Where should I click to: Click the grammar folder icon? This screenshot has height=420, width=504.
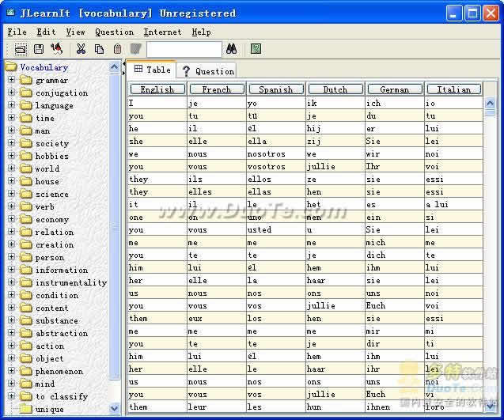(25, 80)
